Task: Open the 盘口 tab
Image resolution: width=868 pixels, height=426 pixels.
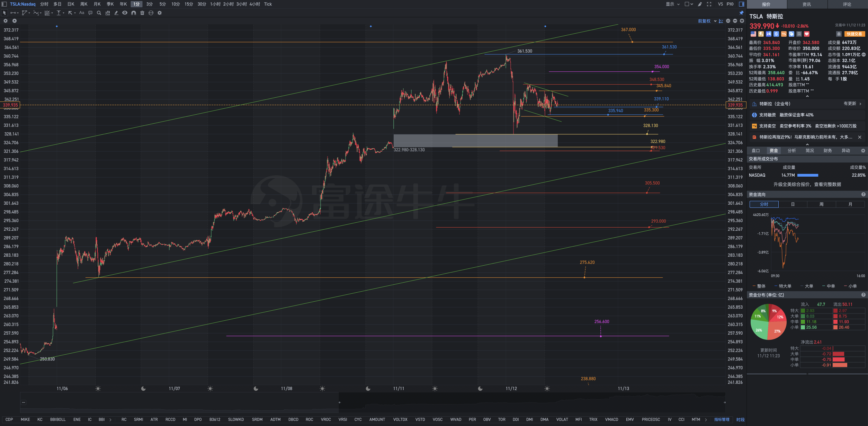Action: (756, 151)
